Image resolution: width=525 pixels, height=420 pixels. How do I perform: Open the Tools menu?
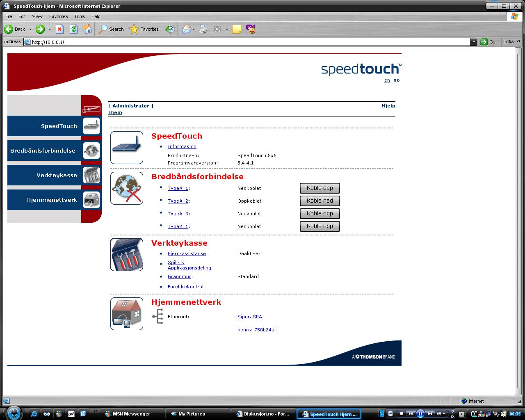tap(80, 16)
